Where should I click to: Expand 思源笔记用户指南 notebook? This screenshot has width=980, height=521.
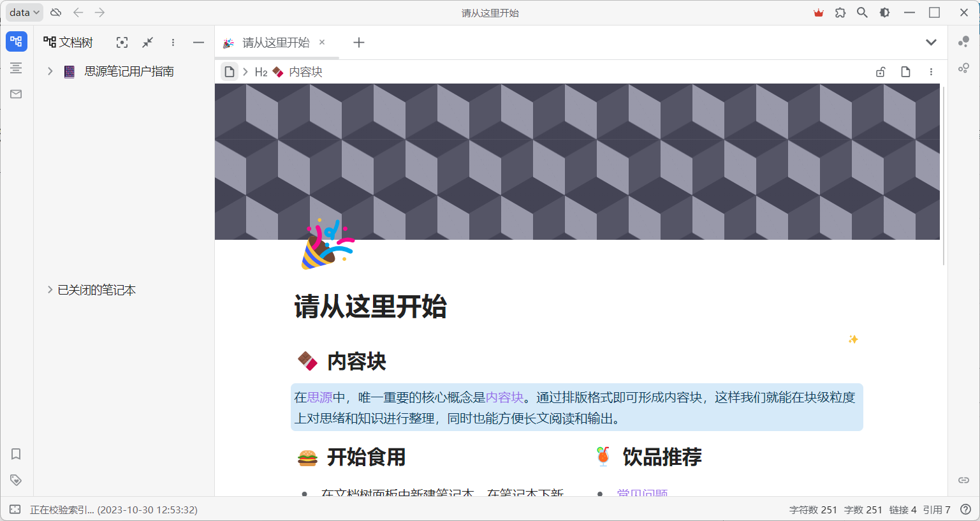[50, 71]
